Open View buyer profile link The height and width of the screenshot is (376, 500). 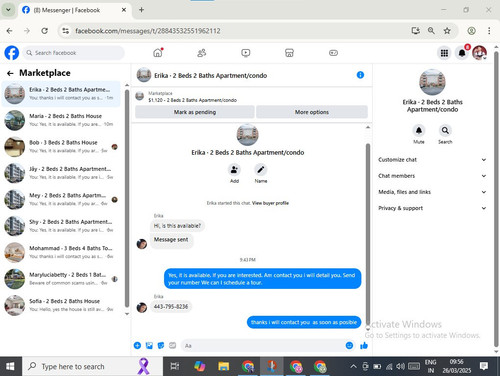click(270, 203)
